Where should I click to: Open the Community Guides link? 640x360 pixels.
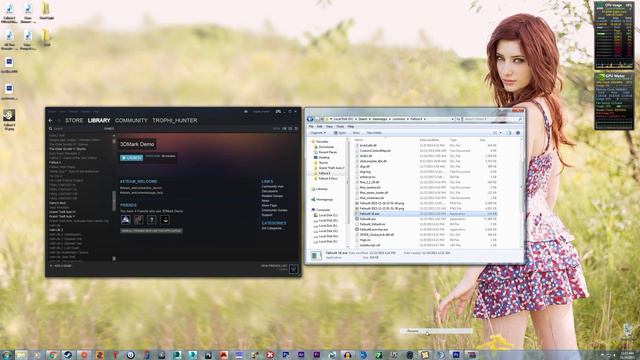click(x=274, y=210)
